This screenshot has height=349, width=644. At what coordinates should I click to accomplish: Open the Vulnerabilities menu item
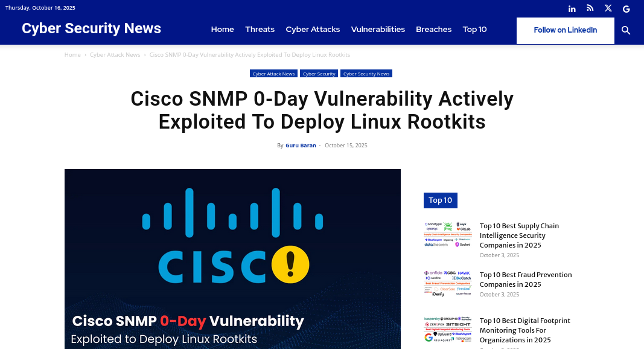click(x=378, y=29)
